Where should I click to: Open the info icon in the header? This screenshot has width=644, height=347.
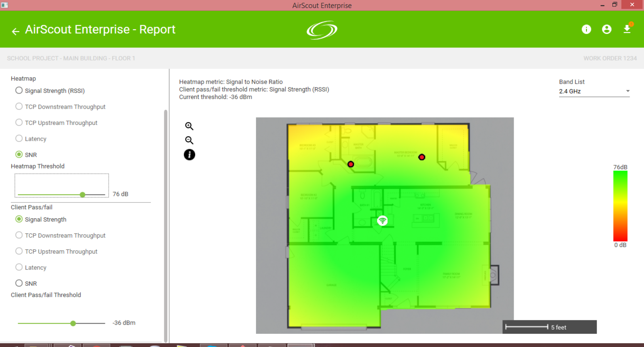pos(586,29)
